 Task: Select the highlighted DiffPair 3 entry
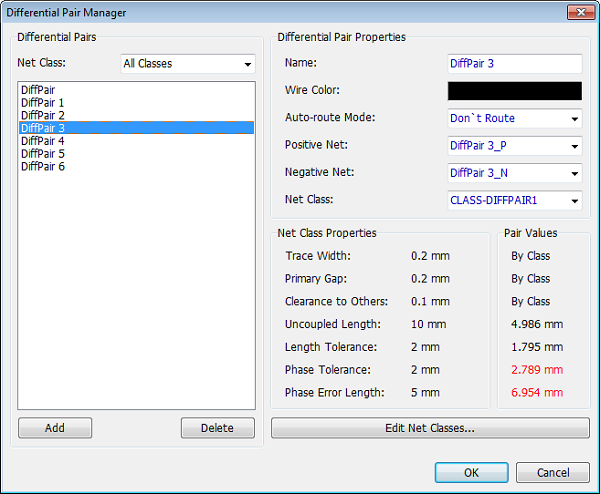[x=137, y=128]
